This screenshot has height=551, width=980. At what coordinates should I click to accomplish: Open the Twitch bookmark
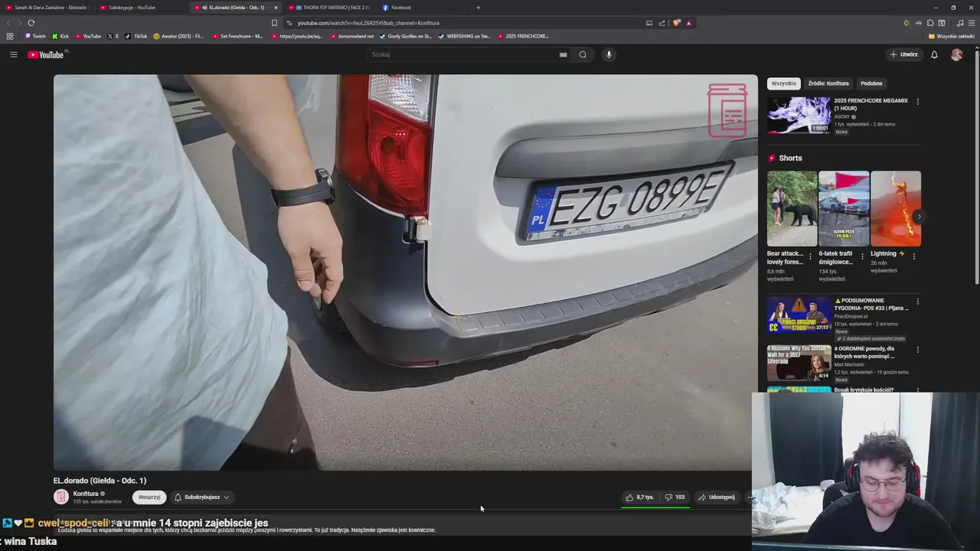[x=35, y=36]
